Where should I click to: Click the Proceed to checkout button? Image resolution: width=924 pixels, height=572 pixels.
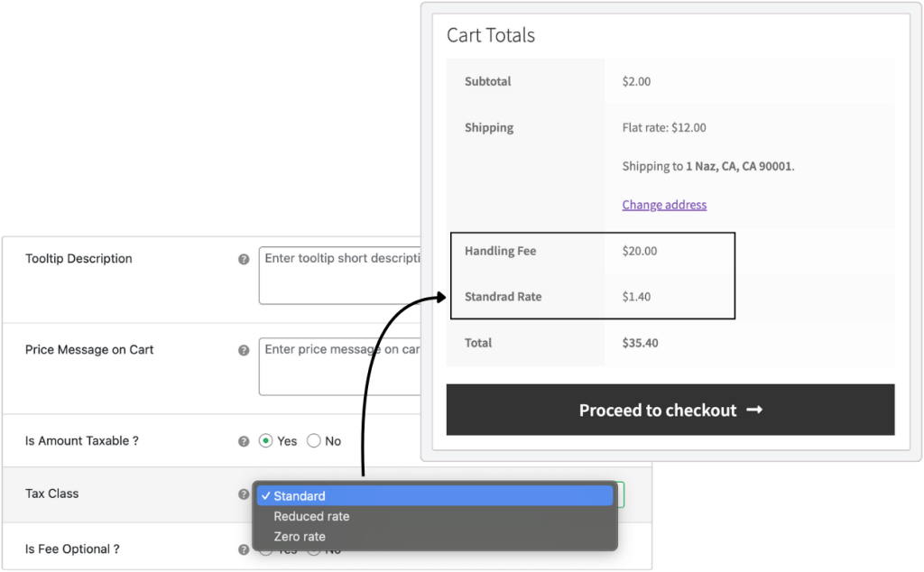[670, 411]
